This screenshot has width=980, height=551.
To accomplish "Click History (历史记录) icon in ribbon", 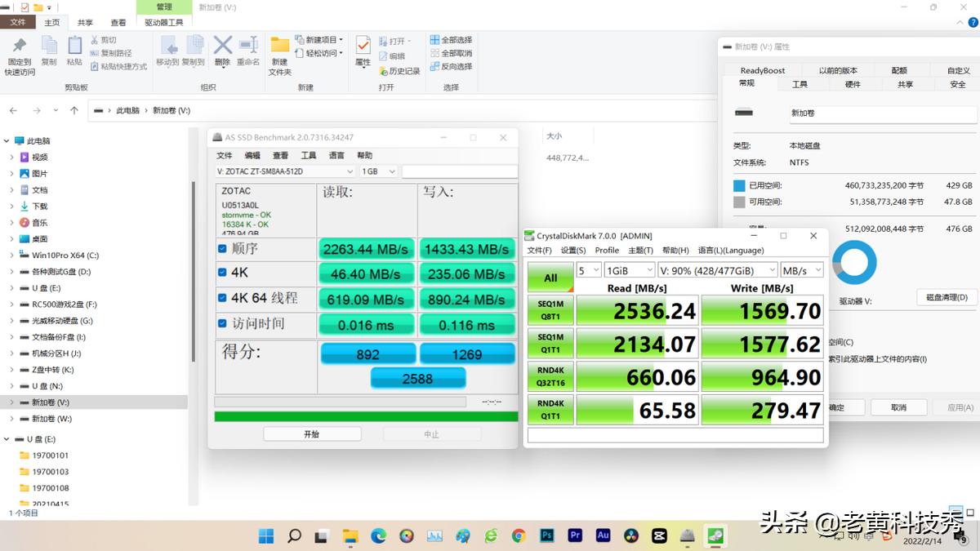I will click(x=383, y=71).
